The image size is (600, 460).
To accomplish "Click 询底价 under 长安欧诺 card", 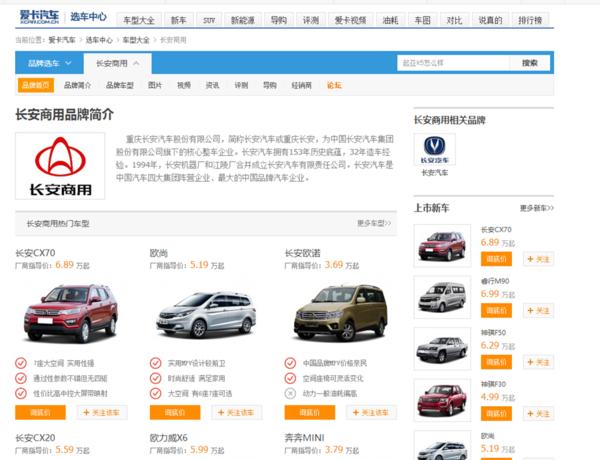I will (x=310, y=412).
